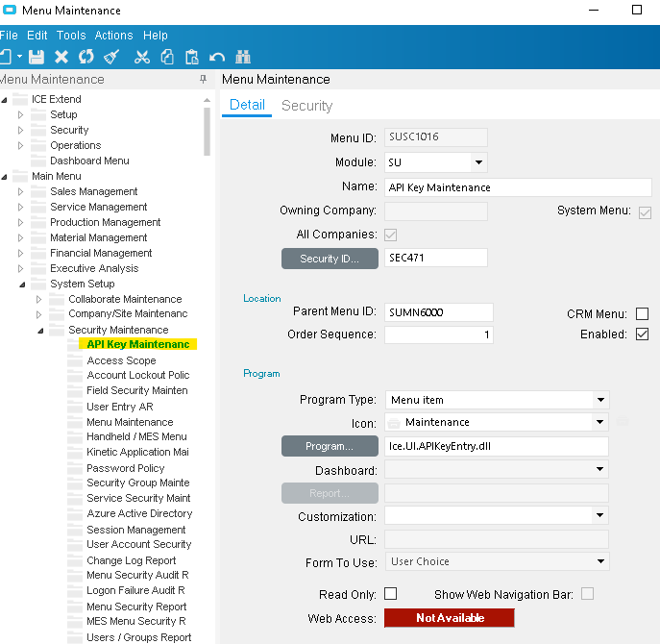
Task: Click the binoculars Search icon
Action: (243, 58)
